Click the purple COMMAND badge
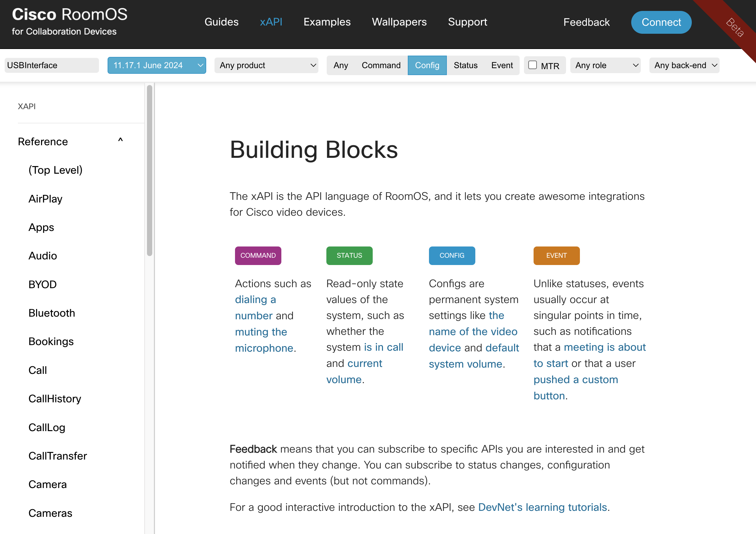Image resolution: width=756 pixels, height=534 pixels. (258, 255)
